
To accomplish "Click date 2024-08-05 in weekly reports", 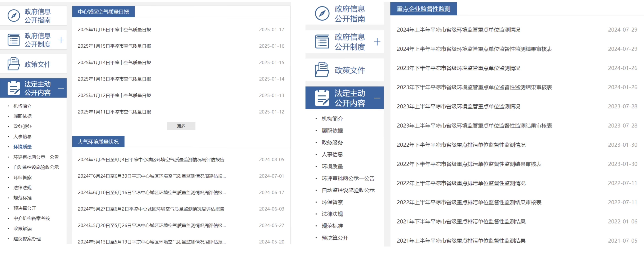I will [271, 160].
